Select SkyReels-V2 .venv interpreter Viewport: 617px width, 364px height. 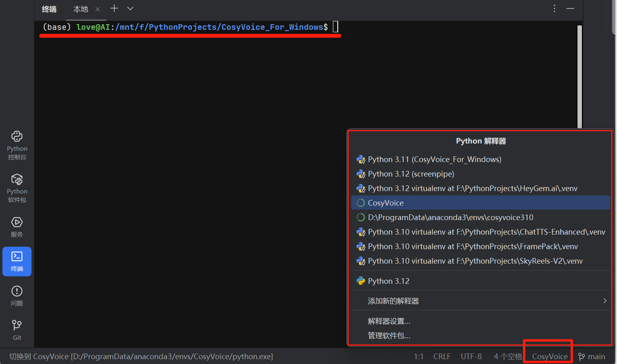click(x=481, y=261)
